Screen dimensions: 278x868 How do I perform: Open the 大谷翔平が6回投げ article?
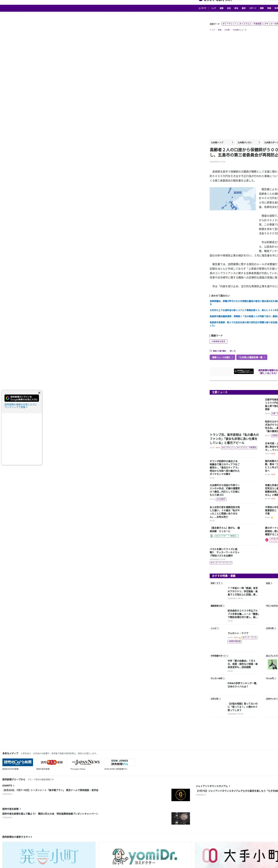(x=225, y=490)
